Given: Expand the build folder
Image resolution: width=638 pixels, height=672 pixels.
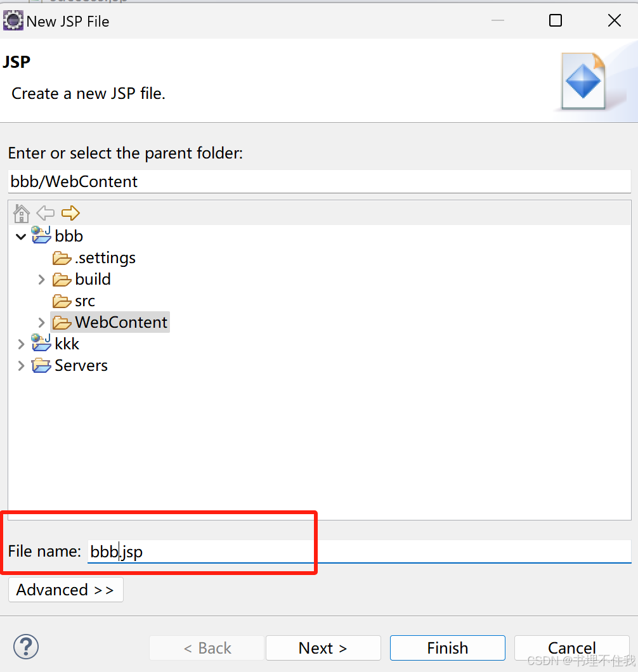Looking at the screenshot, I should tap(41, 279).
